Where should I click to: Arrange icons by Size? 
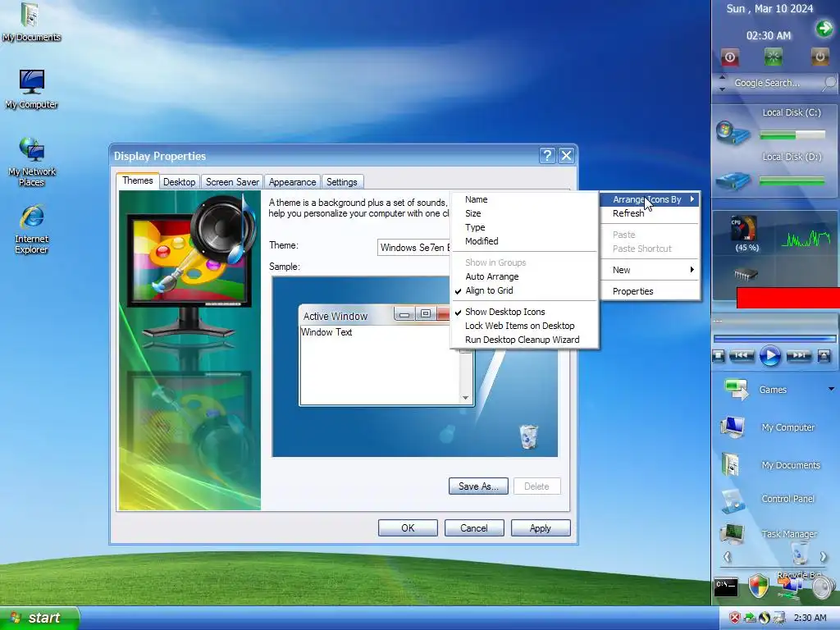click(524, 213)
